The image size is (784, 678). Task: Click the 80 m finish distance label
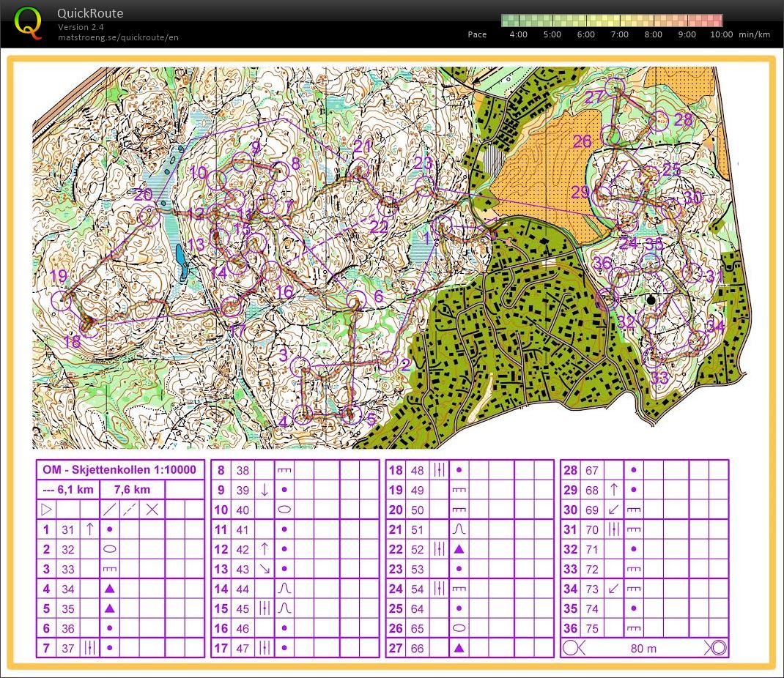(x=643, y=648)
